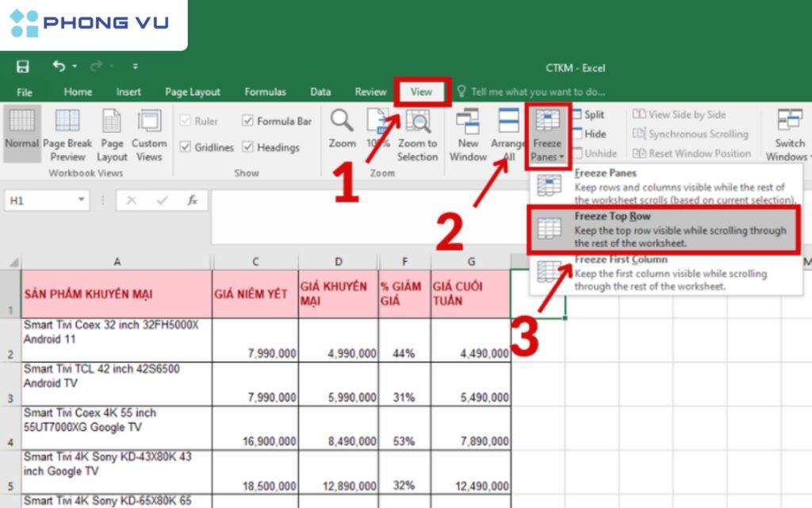The width and height of the screenshot is (812, 508).
Task: Open Switch Windows dropdown
Action: tap(789, 135)
